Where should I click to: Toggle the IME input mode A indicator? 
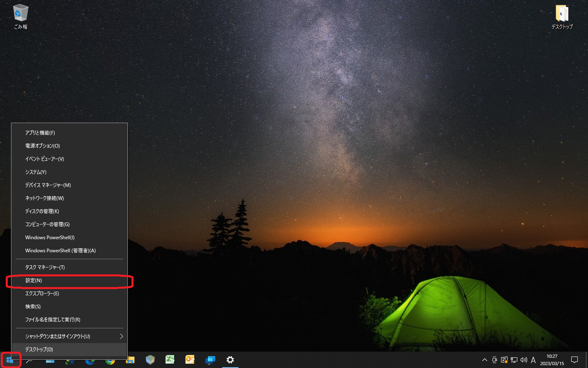[533, 360]
